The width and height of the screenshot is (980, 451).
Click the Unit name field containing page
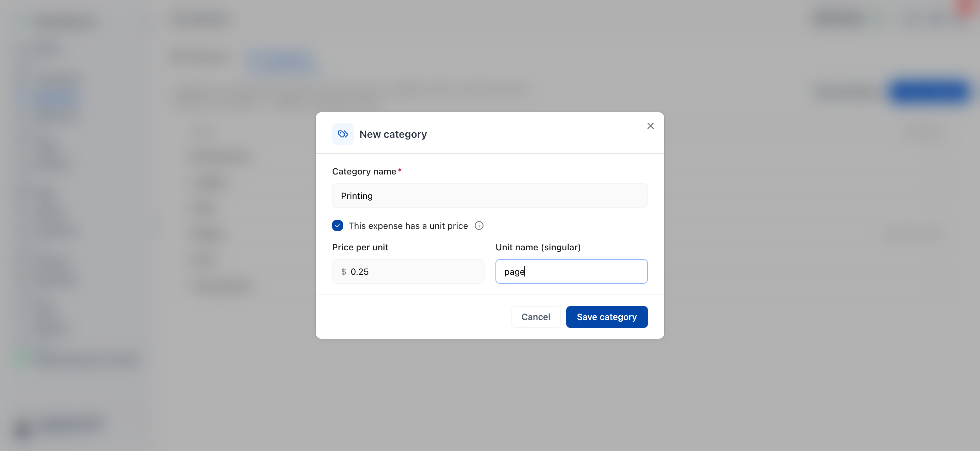pos(571,271)
